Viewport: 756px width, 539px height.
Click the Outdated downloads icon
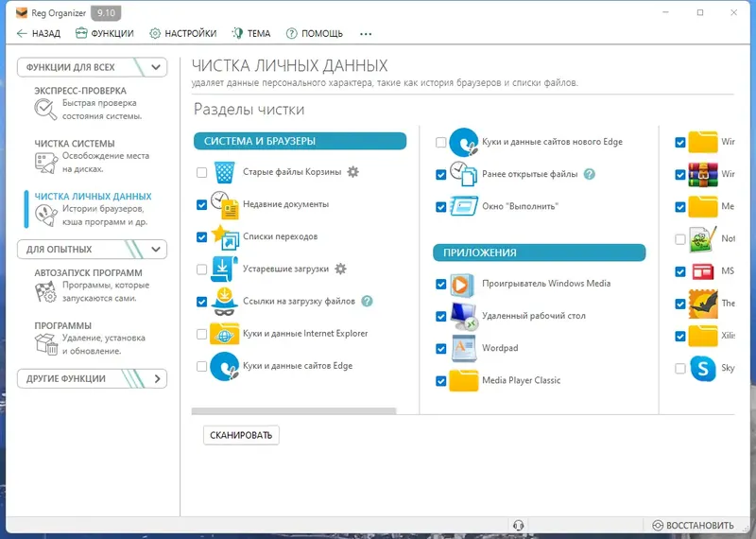pos(225,269)
